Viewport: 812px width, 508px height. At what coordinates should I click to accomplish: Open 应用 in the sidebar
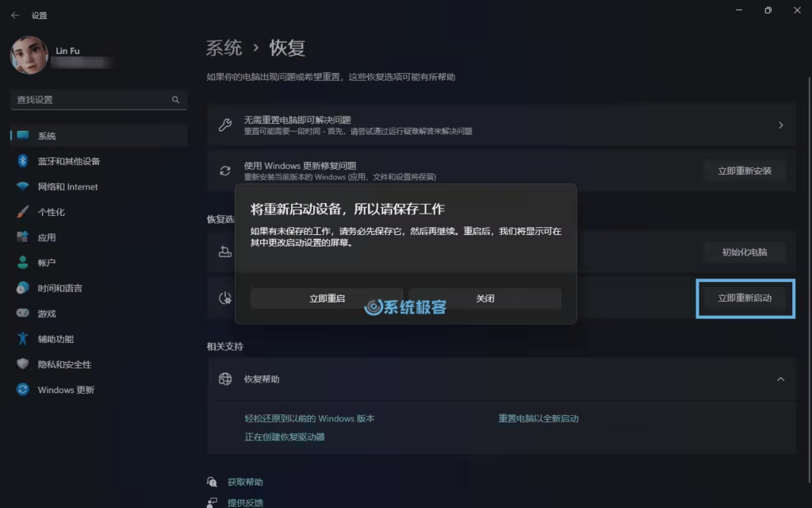point(47,237)
